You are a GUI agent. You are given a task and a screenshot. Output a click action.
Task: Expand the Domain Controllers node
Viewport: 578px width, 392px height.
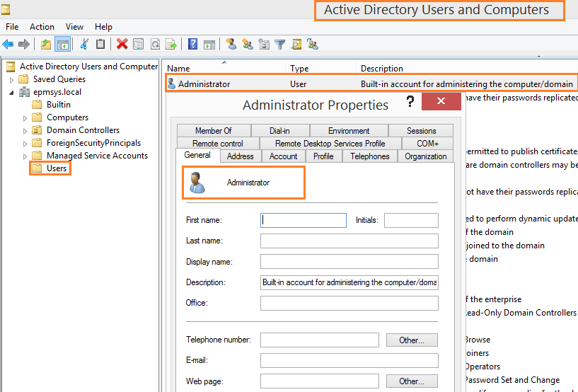coord(25,131)
